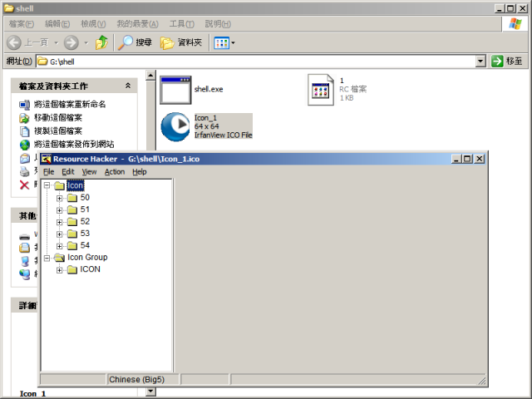Open the 說明(H) menu in Explorer

[218, 24]
